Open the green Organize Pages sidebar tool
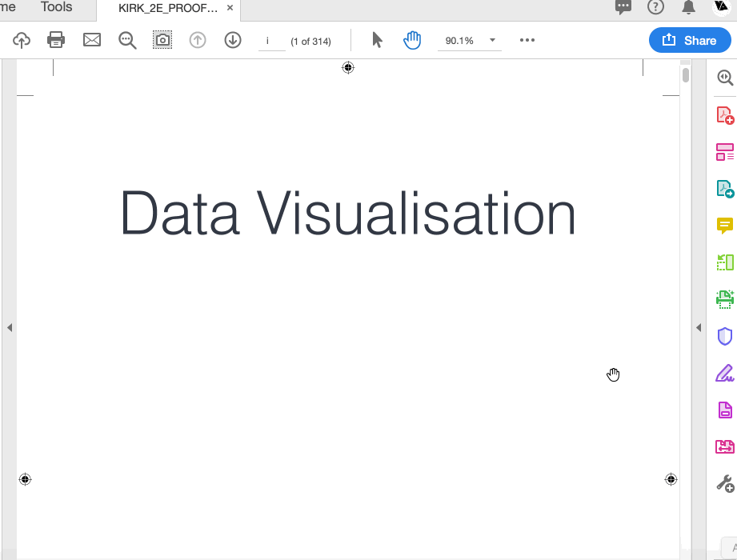The image size is (737, 560). pyautogui.click(x=725, y=262)
